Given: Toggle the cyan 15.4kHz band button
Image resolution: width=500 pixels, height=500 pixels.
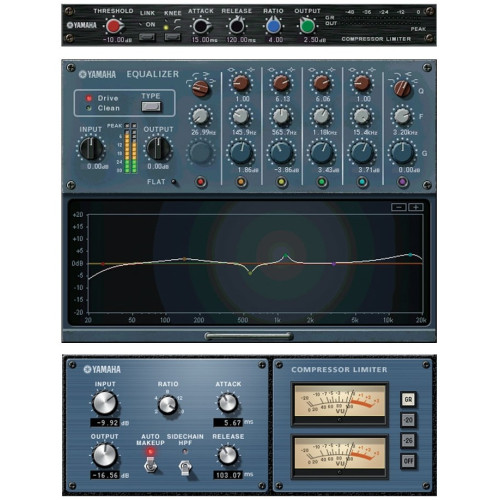Looking at the screenshot, I should pos(362,182).
